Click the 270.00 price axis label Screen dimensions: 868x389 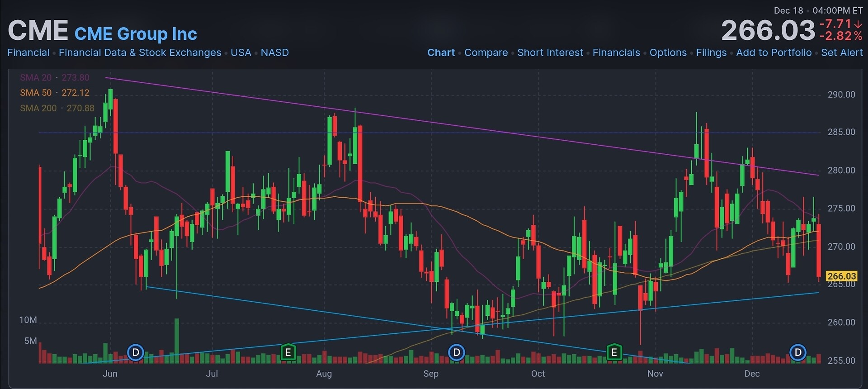click(841, 247)
